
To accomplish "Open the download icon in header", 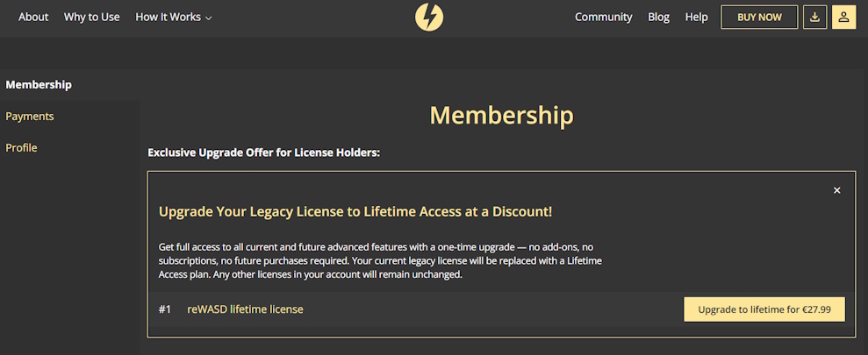I will pyautogui.click(x=814, y=18).
